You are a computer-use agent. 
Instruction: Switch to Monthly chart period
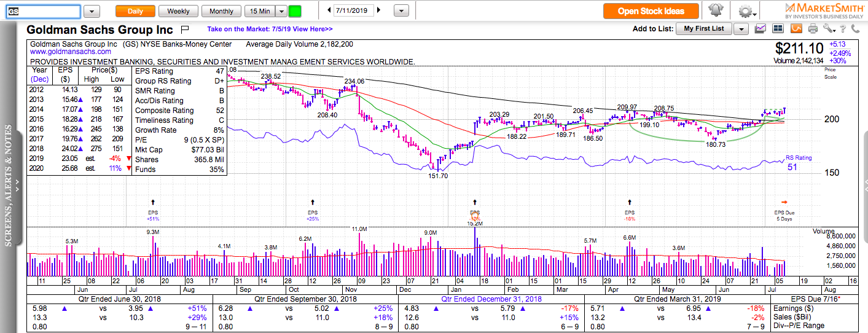(221, 11)
